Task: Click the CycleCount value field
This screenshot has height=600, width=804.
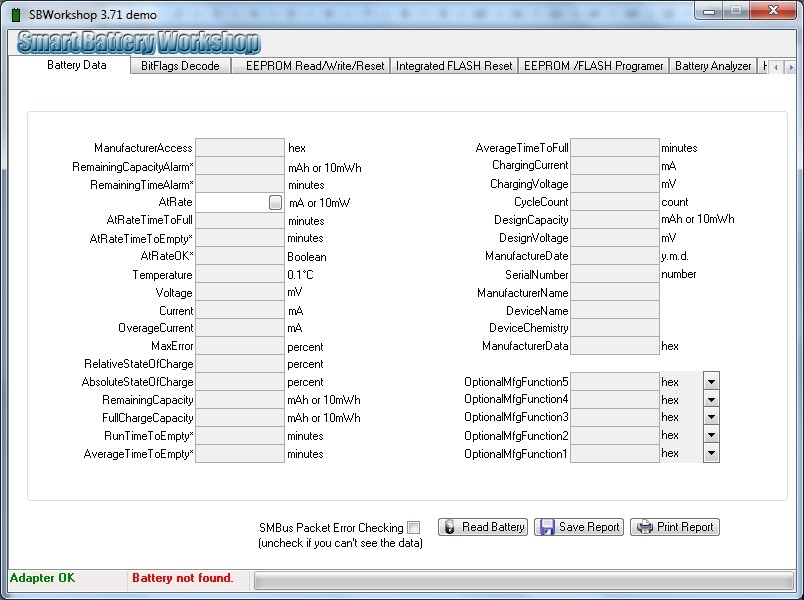Action: click(615, 202)
